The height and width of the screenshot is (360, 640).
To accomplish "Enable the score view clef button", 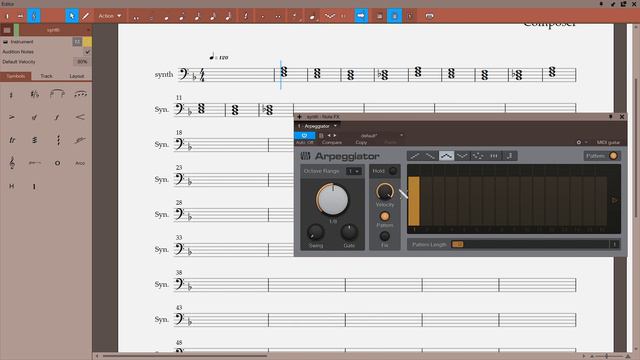I will point(34,16).
